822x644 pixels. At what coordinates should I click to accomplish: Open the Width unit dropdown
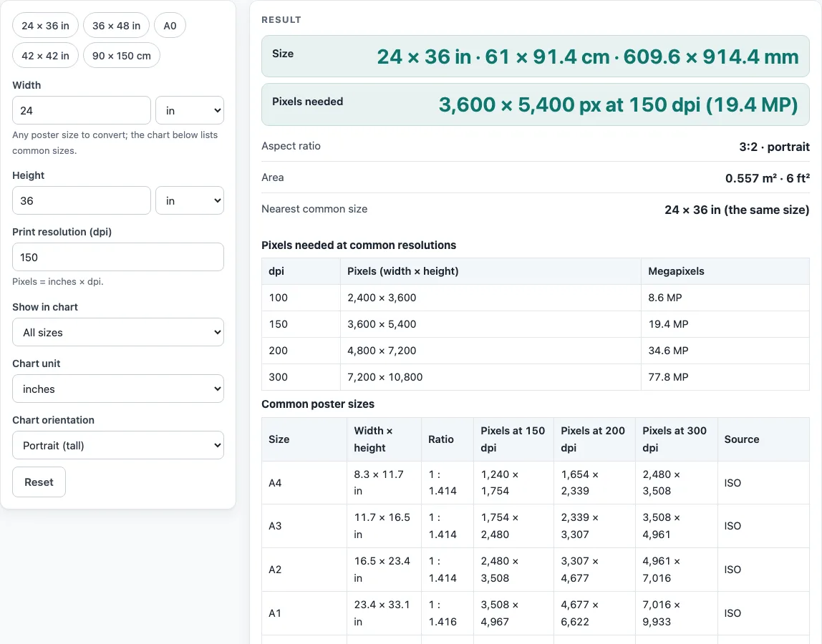(x=190, y=111)
